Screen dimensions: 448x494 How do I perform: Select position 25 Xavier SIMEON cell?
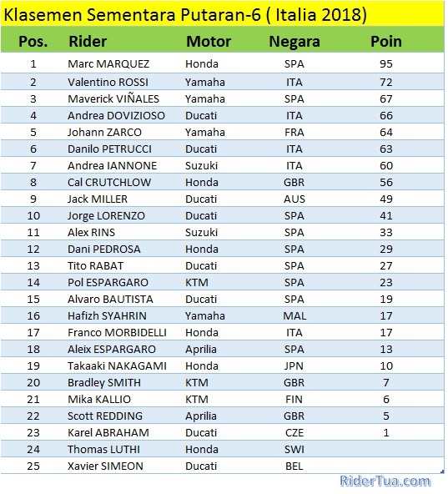(105, 466)
